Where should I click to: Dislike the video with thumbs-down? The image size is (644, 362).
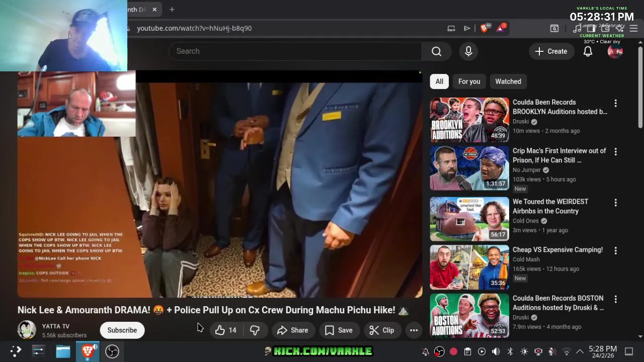[x=255, y=330]
